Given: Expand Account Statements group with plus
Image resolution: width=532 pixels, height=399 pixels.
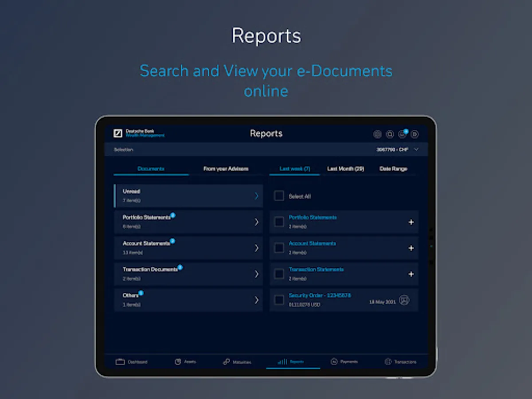Looking at the screenshot, I should (x=411, y=248).
